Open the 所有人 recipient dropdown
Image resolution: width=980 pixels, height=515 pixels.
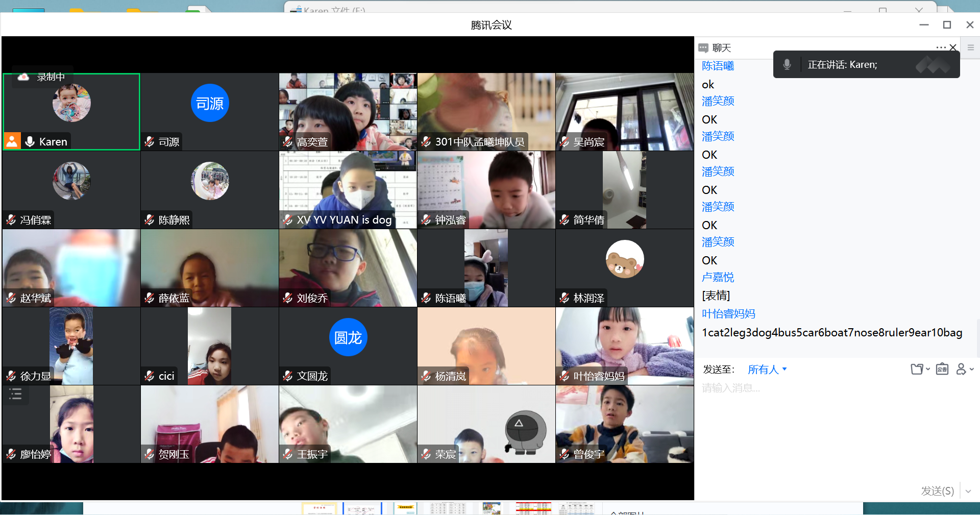[x=767, y=370]
